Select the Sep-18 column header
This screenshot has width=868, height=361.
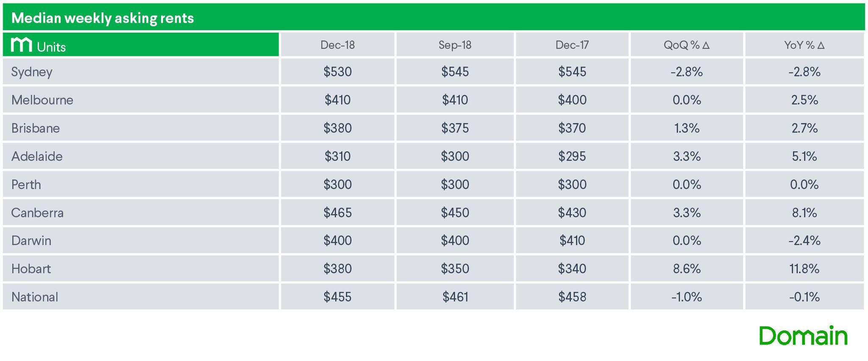coord(455,45)
